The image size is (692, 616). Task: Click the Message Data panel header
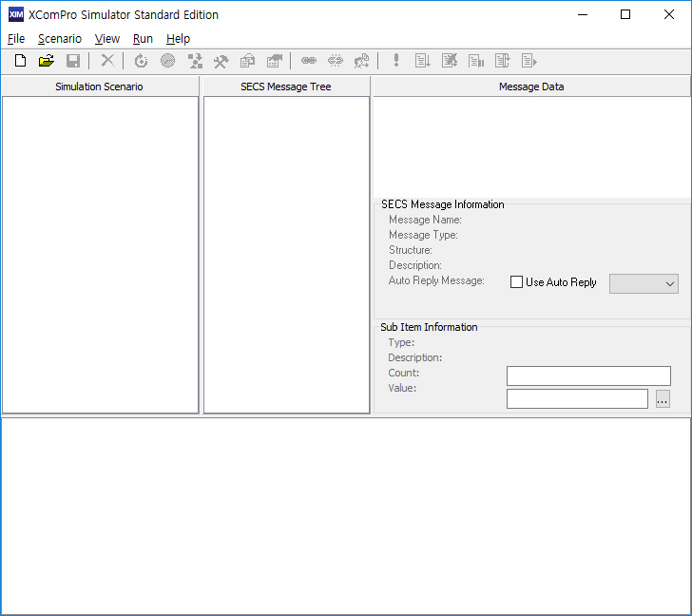531,87
